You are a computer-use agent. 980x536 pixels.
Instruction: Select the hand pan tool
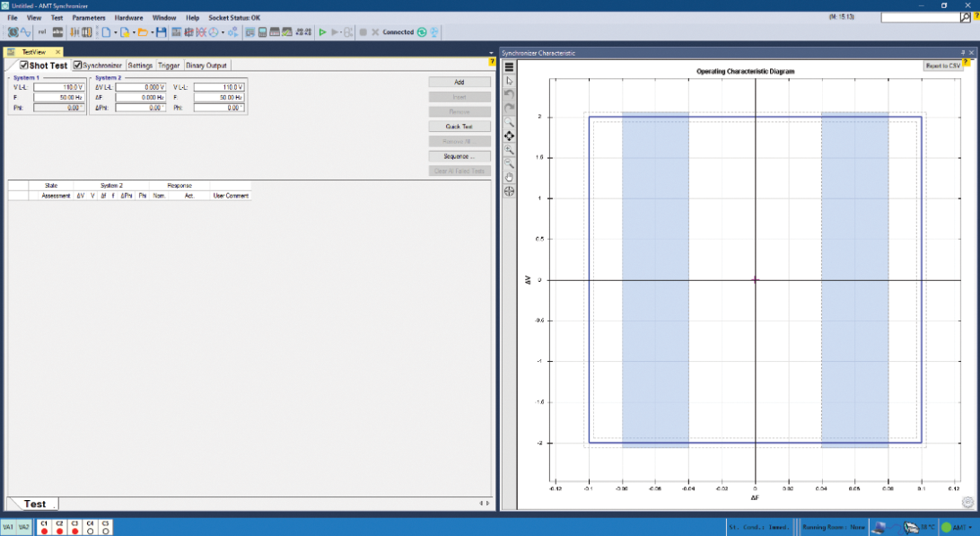509,177
